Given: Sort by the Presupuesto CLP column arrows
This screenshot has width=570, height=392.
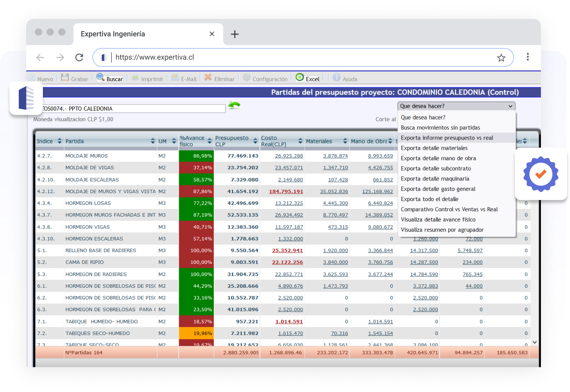Looking at the screenshot, I should tap(255, 141).
